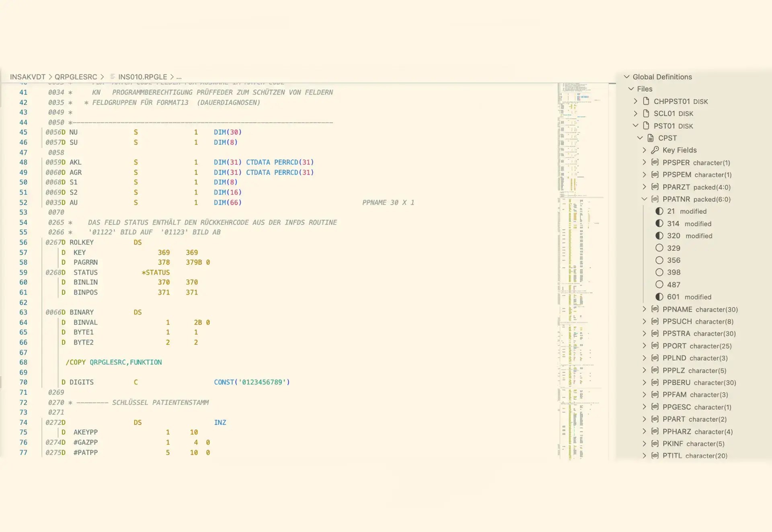Collapse the Files tree node
The image size is (772, 532).
pyautogui.click(x=631, y=89)
